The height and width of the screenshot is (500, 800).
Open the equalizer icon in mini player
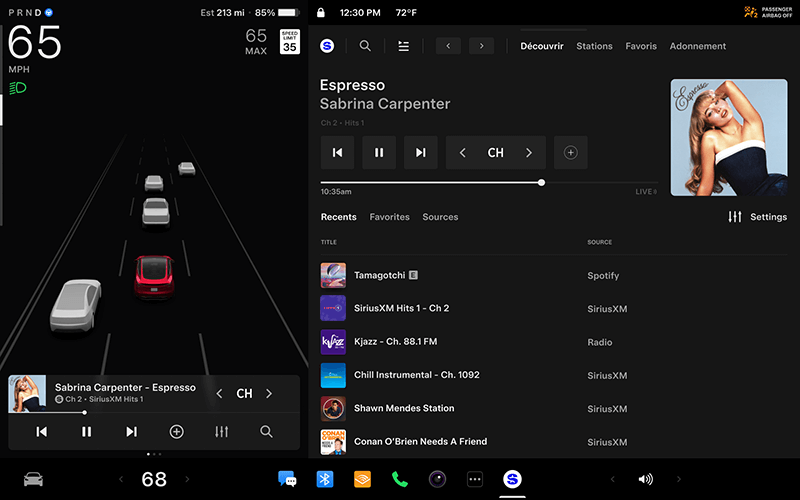click(x=222, y=432)
